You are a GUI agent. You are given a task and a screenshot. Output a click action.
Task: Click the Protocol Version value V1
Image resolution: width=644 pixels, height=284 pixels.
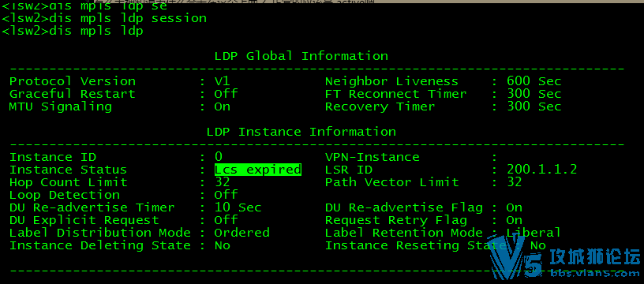coord(223,80)
